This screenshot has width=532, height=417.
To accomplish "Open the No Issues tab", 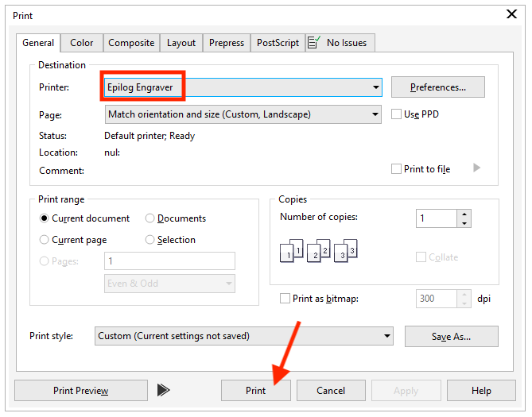I will 340,43.
